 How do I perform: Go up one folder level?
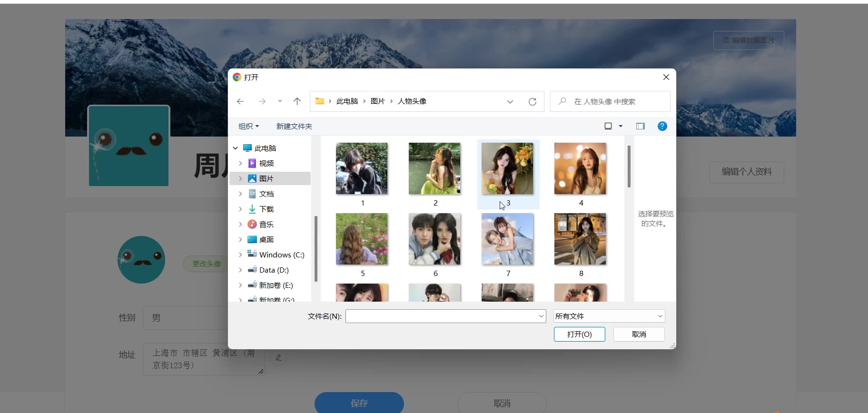[297, 101]
